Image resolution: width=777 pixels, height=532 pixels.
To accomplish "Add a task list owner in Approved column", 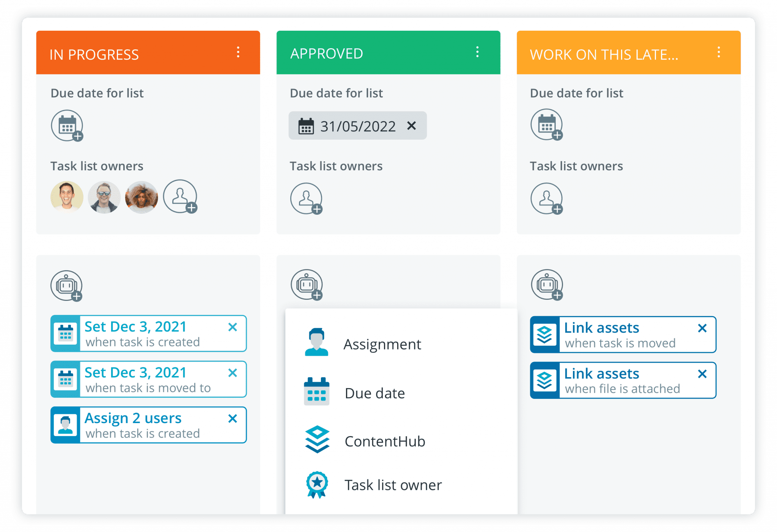I will [307, 198].
